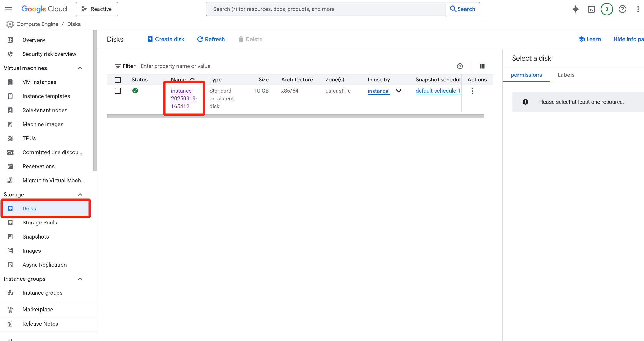Collapse the Virtual machines section
This screenshot has height=341, width=644.
[x=80, y=68]
